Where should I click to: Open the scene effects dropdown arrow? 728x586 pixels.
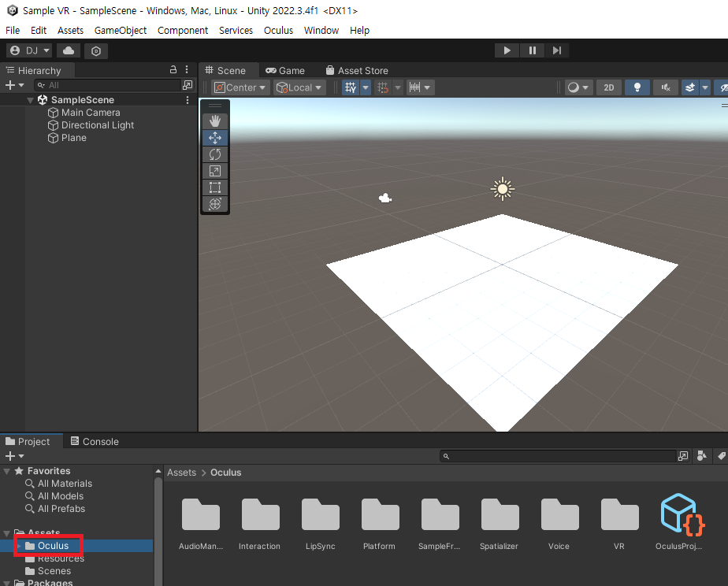click(705, 87)
